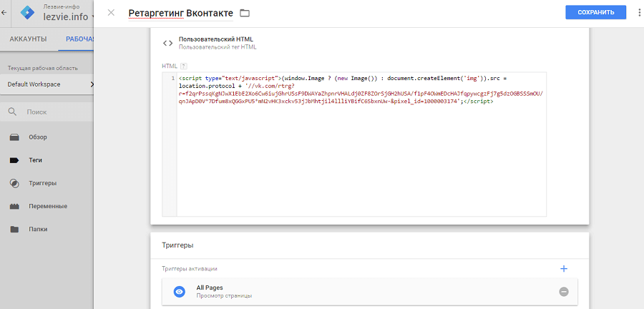This screenshot has height=309, width=644.
Task: Click the Поиск search field
Action: pos(50,112)
